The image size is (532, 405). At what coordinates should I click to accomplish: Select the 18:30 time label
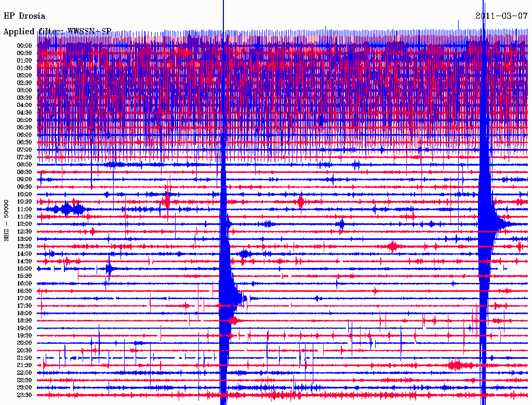pyautogui.click(x=24, y=320)
